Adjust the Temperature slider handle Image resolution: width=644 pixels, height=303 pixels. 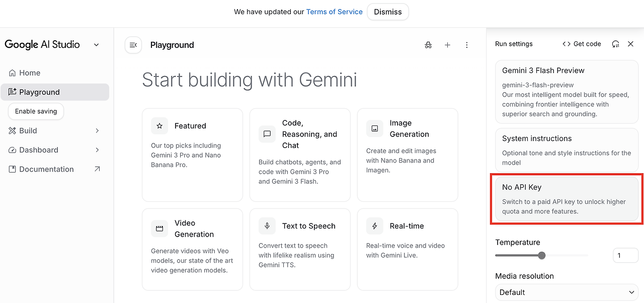(x=541, y=255)
